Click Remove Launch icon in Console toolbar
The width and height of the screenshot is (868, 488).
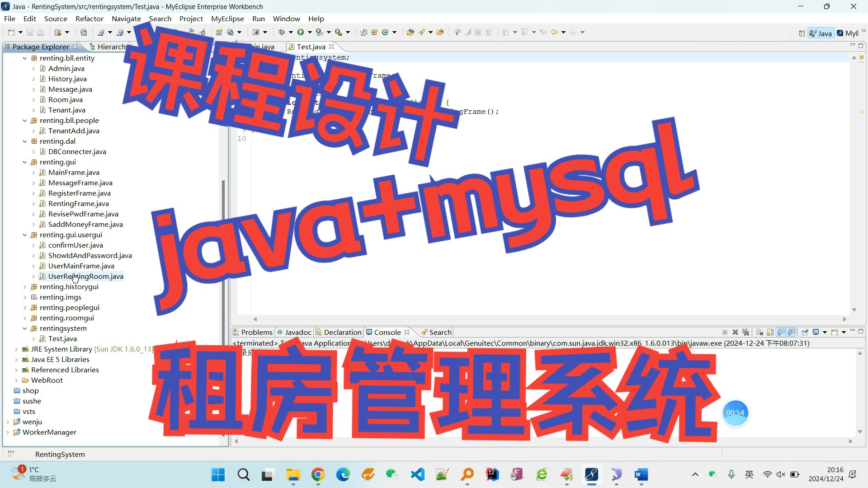pyautogui.click(x=735, y=332)
